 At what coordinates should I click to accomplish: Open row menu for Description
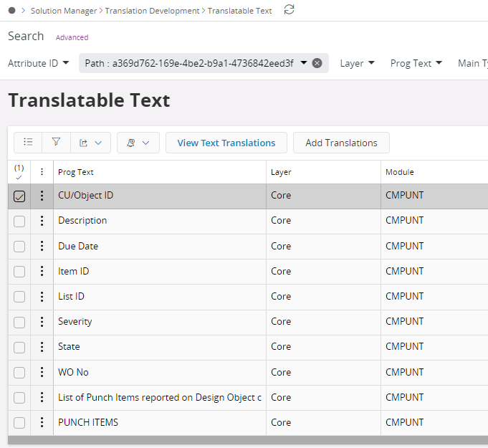[x=42, y=221]
